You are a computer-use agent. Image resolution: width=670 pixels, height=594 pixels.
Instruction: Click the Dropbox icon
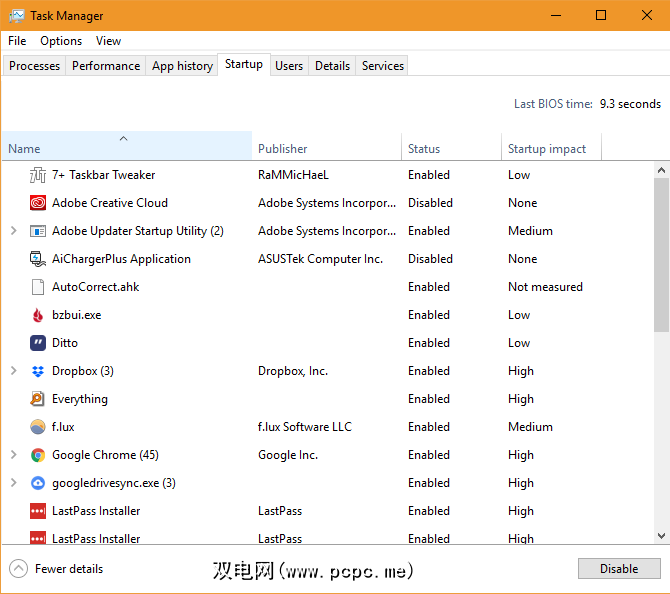[x=38, y=371]
